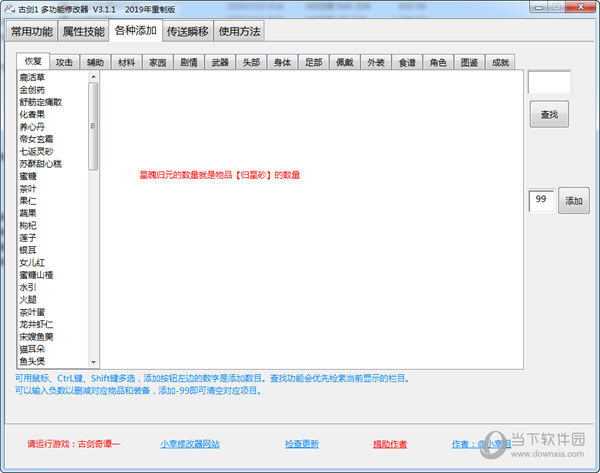Go to the 传送瞬移 tab

coord(187,31)
